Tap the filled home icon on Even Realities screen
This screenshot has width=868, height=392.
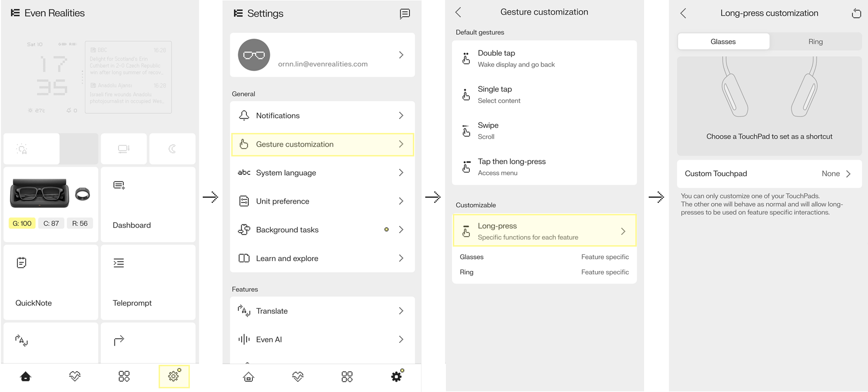pos(26,376)
